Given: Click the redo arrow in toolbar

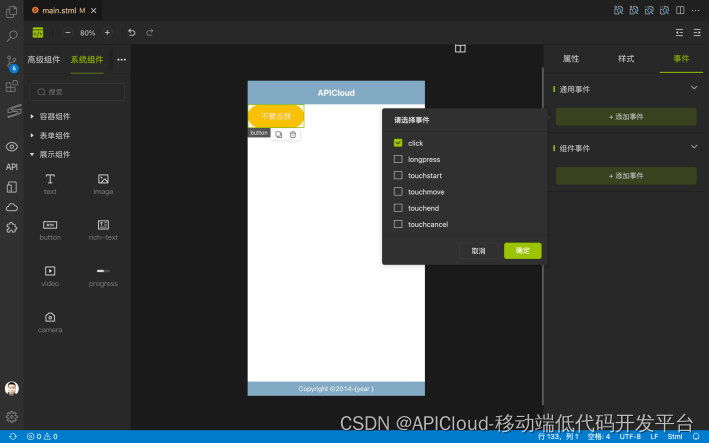Looking at the screenshot, I should point(150,33).
